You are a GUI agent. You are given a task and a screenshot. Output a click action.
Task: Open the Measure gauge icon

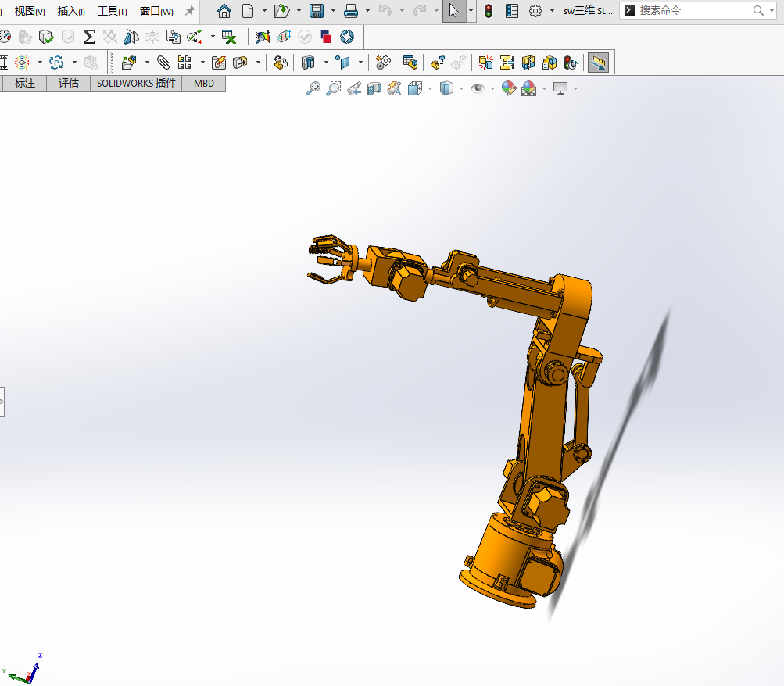click(x=5, y=37)
